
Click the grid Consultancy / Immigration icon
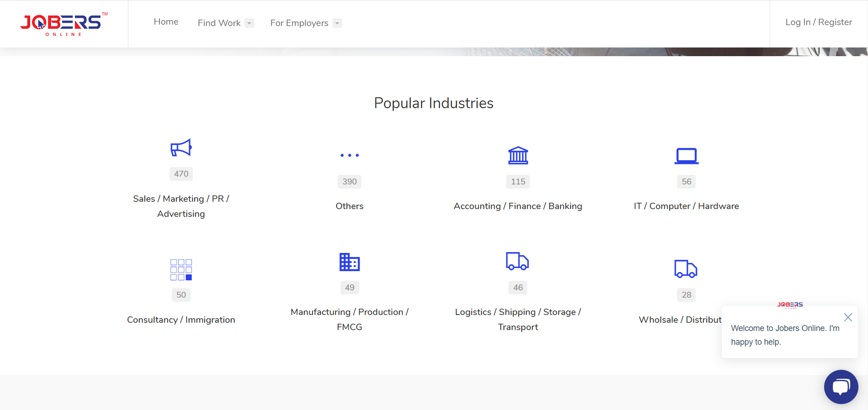point(181,269)
